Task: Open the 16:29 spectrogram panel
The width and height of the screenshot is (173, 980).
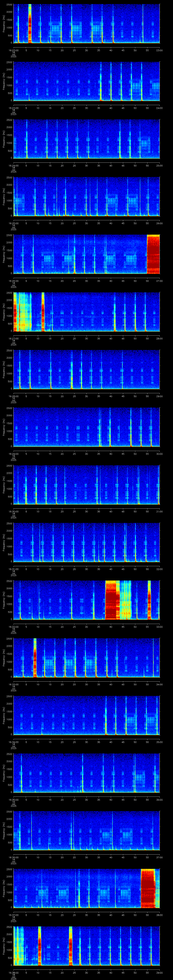Action: (86, 427)
